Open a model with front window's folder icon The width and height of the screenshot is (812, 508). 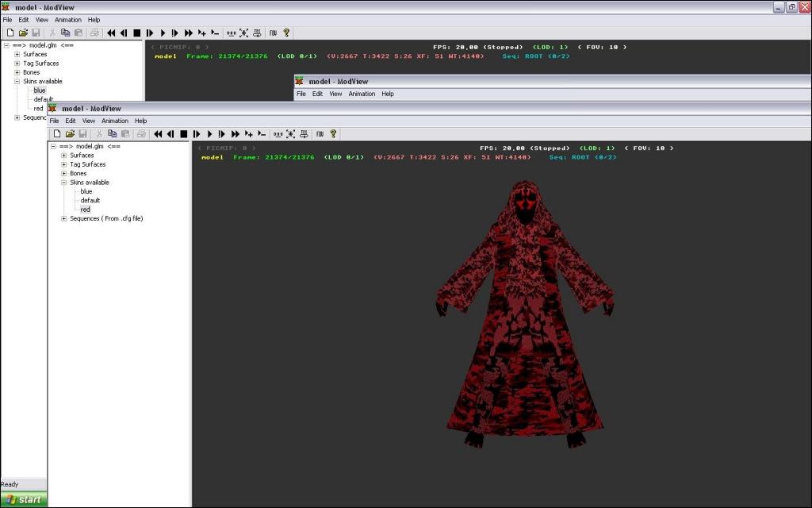(70, 134)
